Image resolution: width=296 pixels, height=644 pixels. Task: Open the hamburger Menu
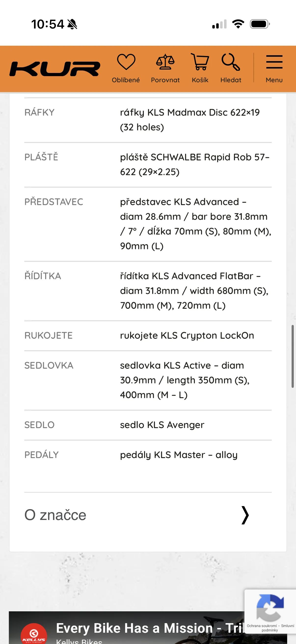[274, 62]
